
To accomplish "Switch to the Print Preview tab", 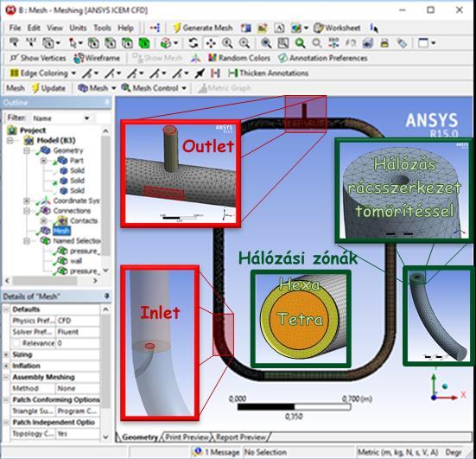I will click(187, 437).
